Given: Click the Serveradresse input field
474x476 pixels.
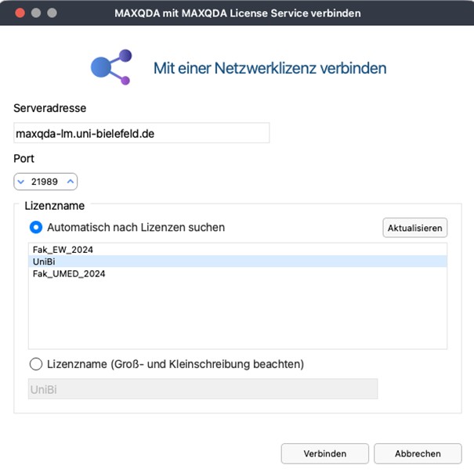Looking at the screenshot, I should [x=141, y=133].
